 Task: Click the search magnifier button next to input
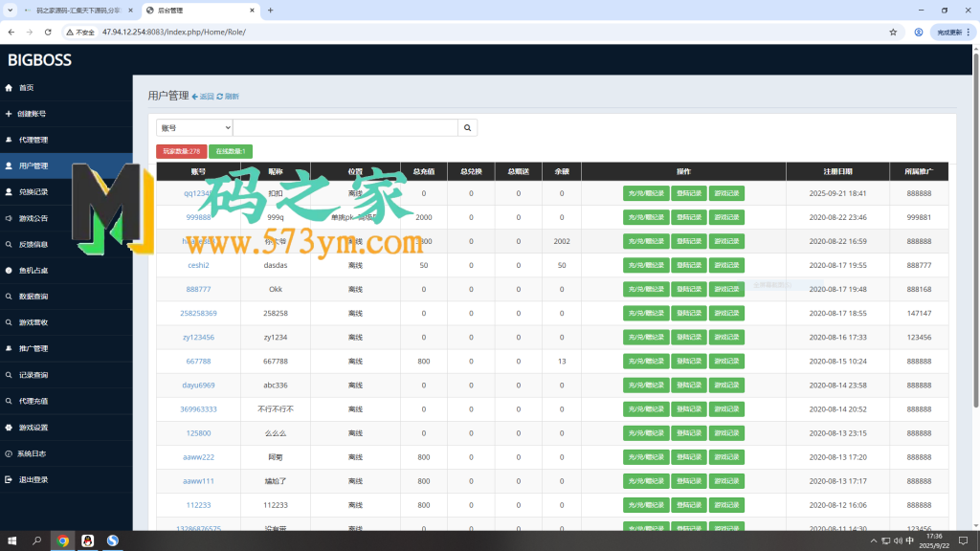467,128
